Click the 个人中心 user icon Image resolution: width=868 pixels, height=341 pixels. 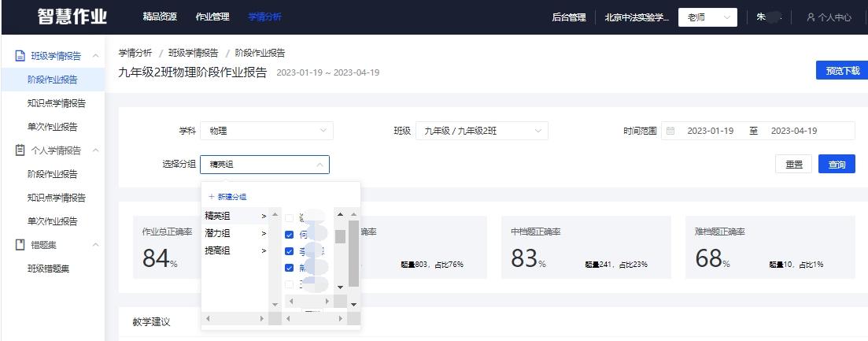(811, 17)
